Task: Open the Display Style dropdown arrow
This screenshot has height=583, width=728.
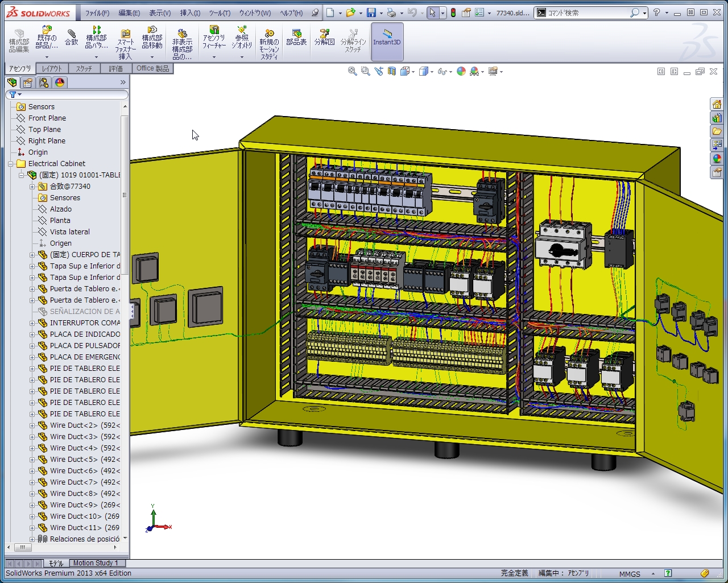Action: click(x=431, y=72)
